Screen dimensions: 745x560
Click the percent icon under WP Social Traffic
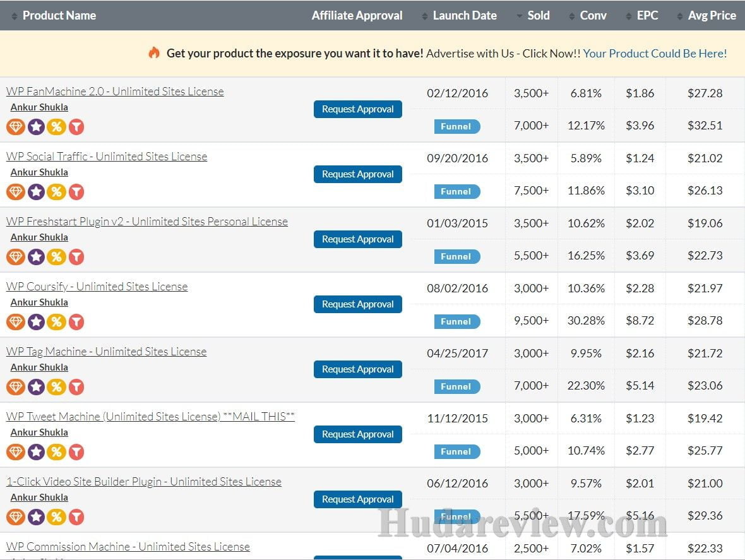[56, 192]
